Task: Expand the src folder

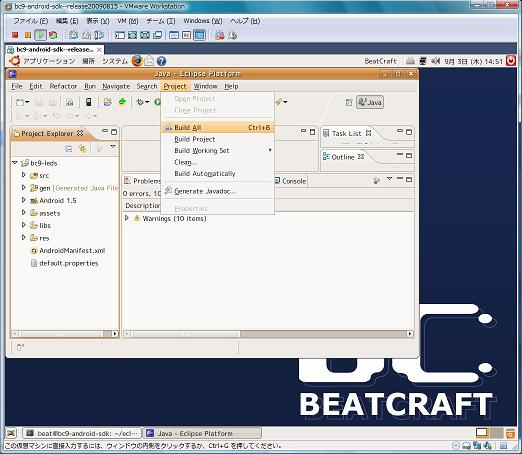Action: (x=24, y=175)
